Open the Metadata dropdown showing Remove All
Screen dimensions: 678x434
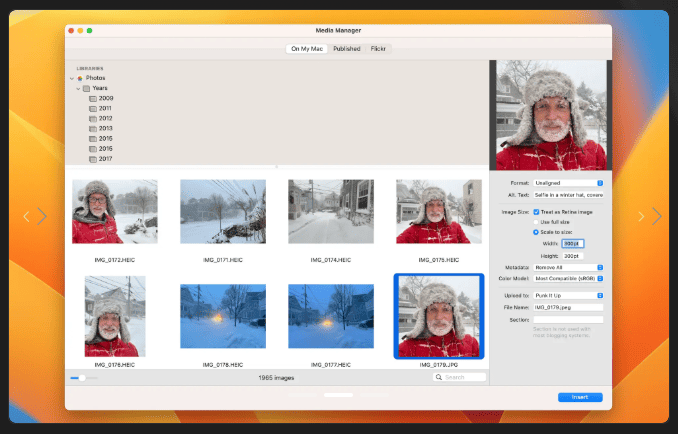click(x=568, y=268)
